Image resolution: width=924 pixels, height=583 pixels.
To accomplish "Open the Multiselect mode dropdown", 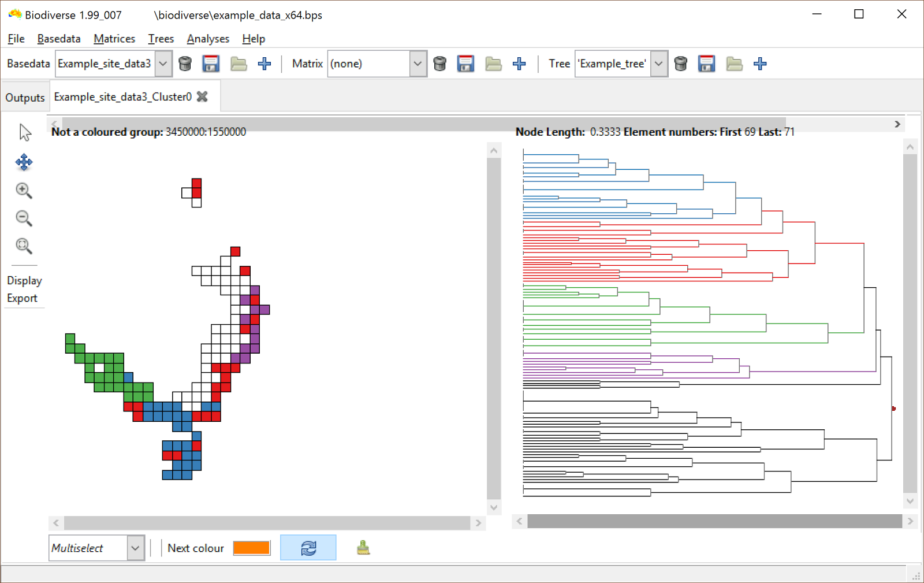I will [x=135, y=547].
